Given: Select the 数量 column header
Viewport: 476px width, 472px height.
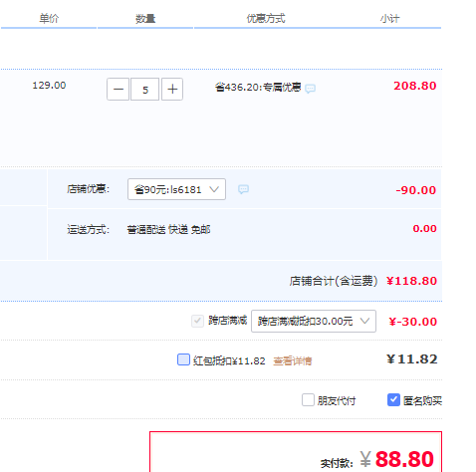Looking at the screenshot, I should [145, 19].
